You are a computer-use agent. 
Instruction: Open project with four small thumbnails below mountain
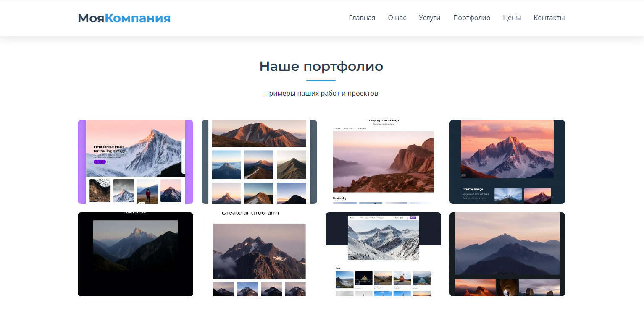(259, 254)
